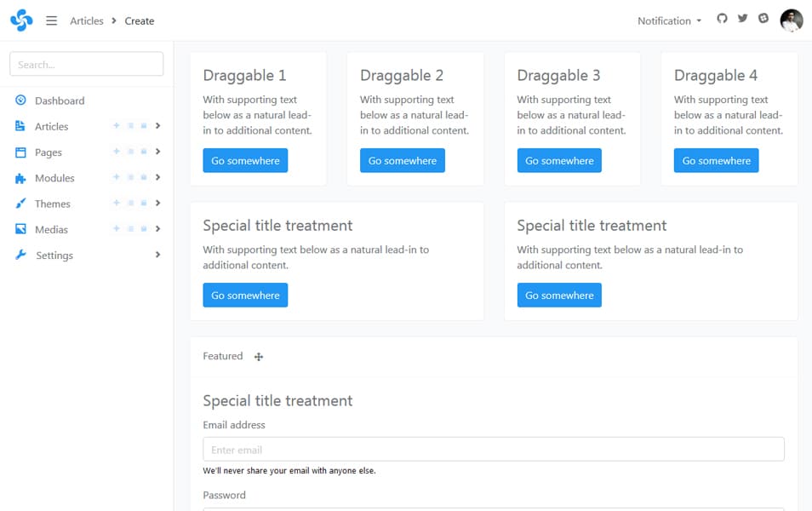
Task: Click the Articles breadcrumb link
Action: tap(86, 20)
